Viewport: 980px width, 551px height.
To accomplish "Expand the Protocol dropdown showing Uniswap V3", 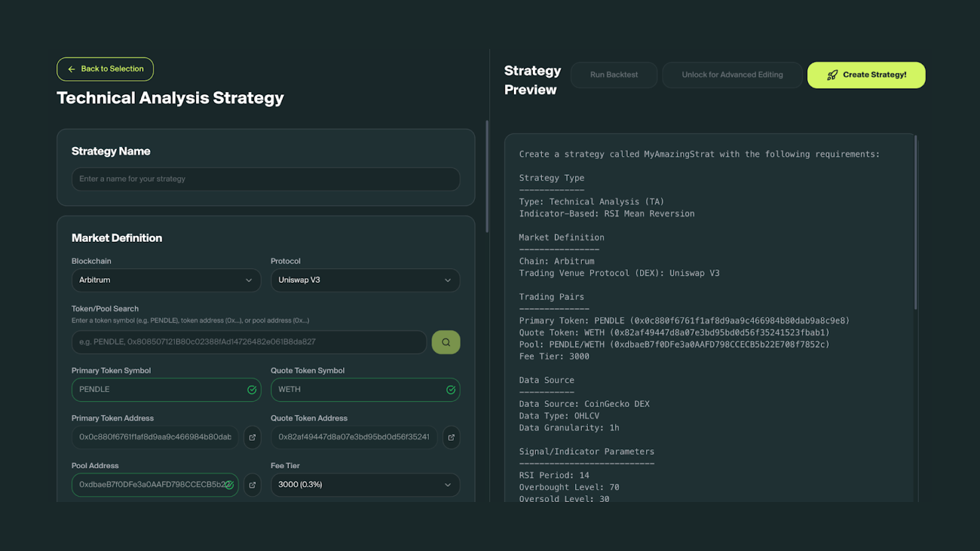I will pos(366,280).
